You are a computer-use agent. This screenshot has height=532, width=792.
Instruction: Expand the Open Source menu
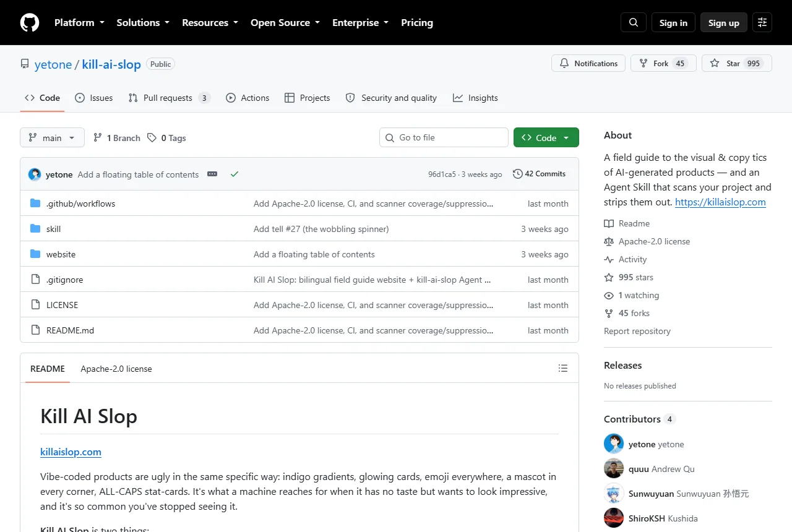(285, 22)
